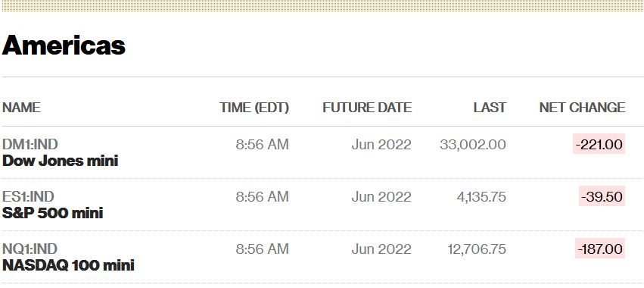Screen dimensions: 644x288
Task: Click the NAME column header
Action: click(21, 108)
